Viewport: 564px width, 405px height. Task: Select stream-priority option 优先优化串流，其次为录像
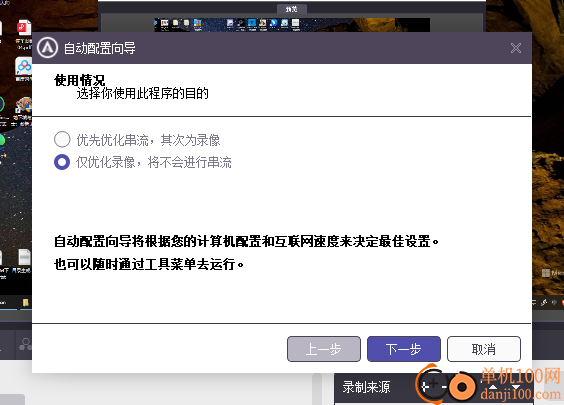[137, 140]
